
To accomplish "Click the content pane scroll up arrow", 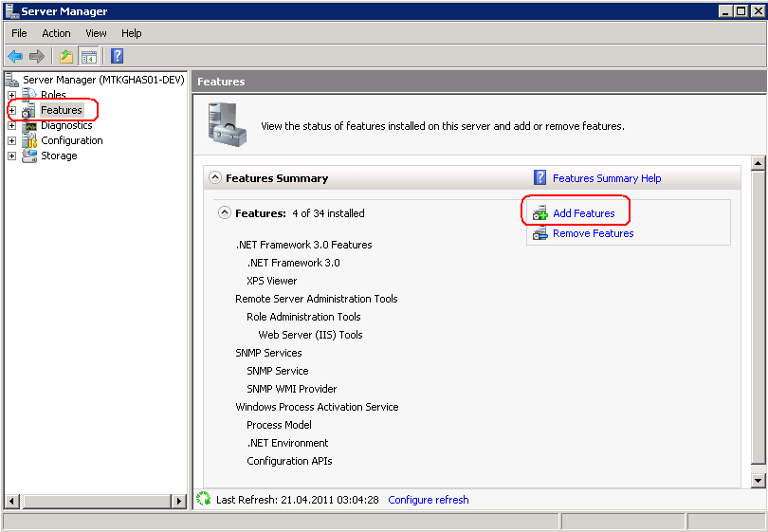I will click(758, 163).
